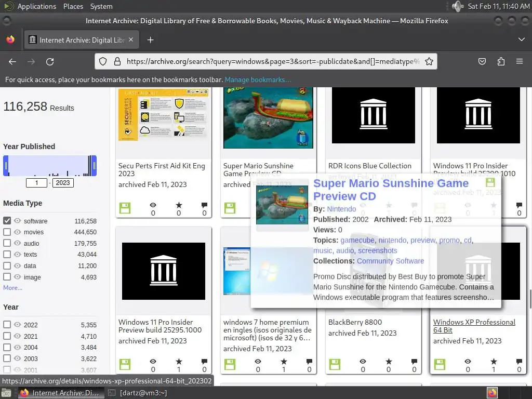532x399 pixels.
Task: Click the Firefox icon in bottom panel tray
Action: point(492,393)
